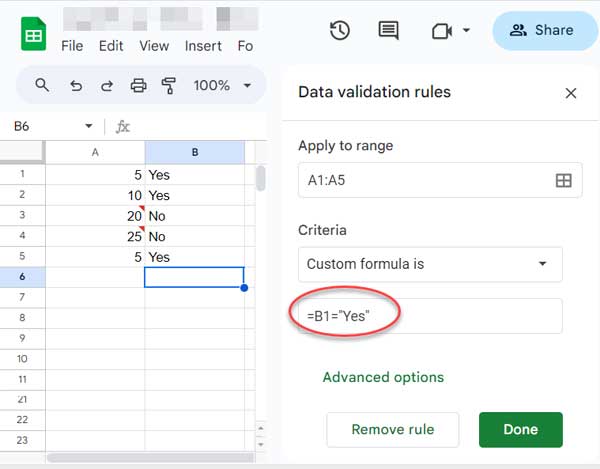Click the Share button
The width and height of the screenshot is (600, 469).
pos(544,30)
